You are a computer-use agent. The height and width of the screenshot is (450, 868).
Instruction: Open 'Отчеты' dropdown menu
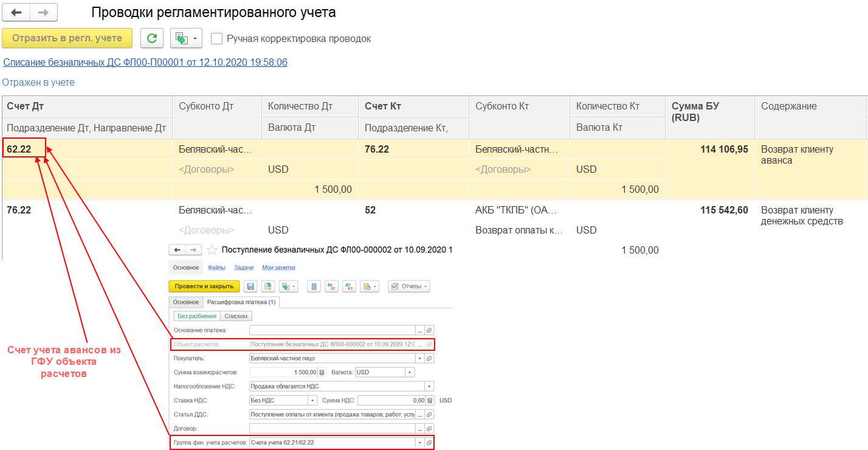click(409, 286)
